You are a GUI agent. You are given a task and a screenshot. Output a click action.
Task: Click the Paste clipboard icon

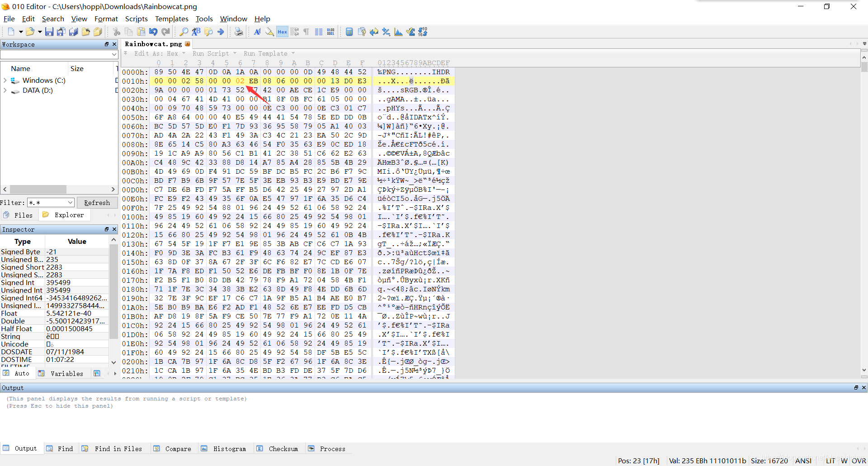click(x=141, y=32)
